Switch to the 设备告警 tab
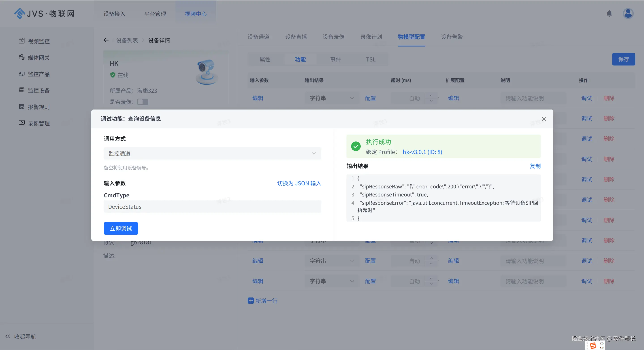 pyautogui.click(x=452, y=37)
